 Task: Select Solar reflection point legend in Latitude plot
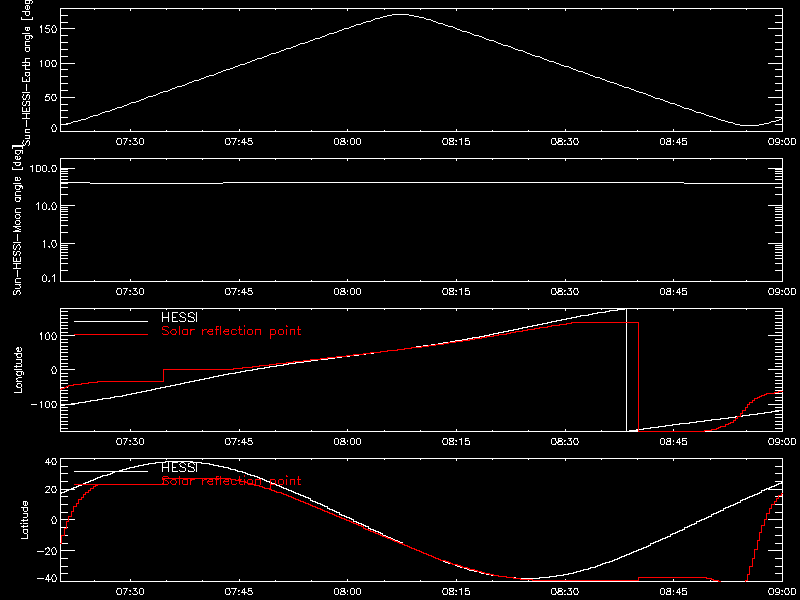(231, 481)
